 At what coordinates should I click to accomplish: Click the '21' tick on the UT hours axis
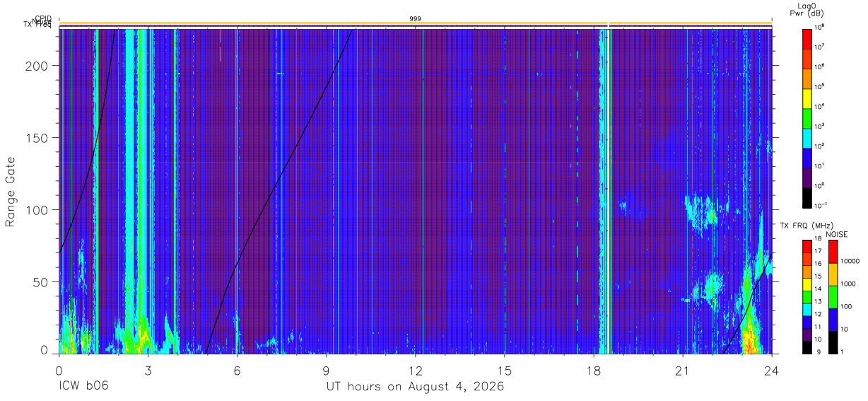click(683, 370)
